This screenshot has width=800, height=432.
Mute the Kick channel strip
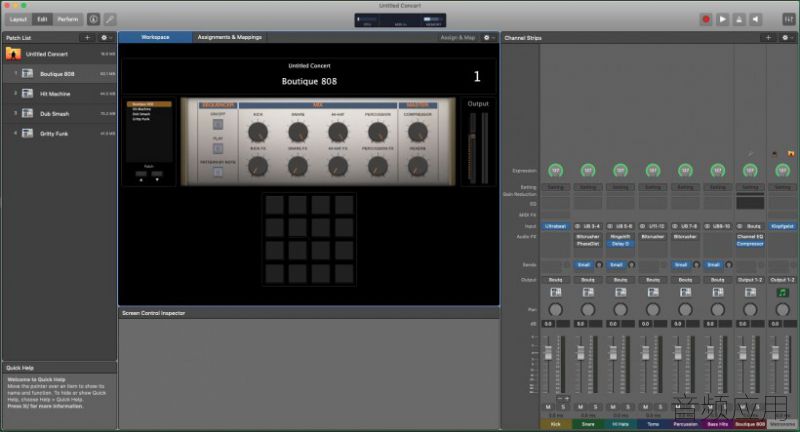pos(548,407)
